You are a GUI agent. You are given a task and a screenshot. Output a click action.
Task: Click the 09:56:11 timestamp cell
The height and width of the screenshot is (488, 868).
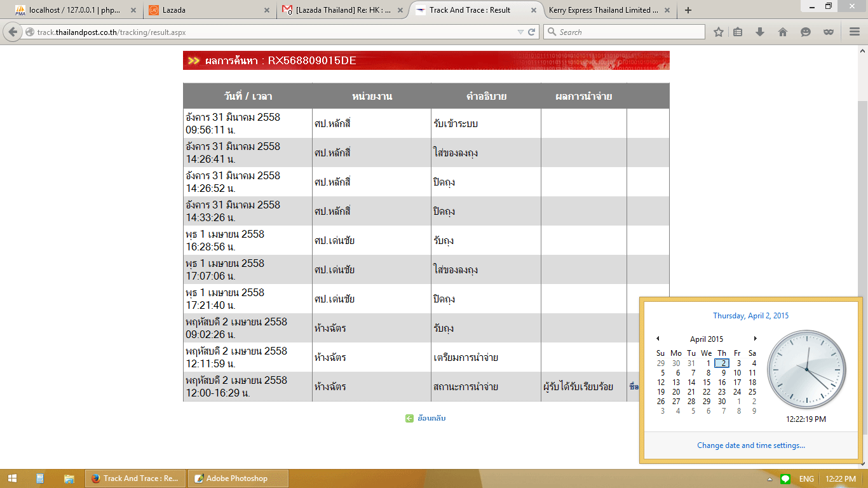coord(248,123)
